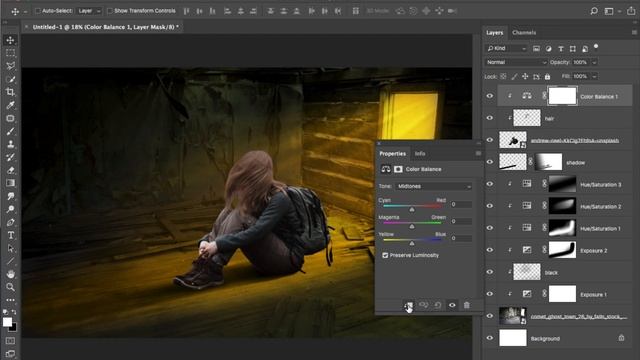Switch to the Layers tab
The width and height of the screenshot is (640, 360).
494,33
